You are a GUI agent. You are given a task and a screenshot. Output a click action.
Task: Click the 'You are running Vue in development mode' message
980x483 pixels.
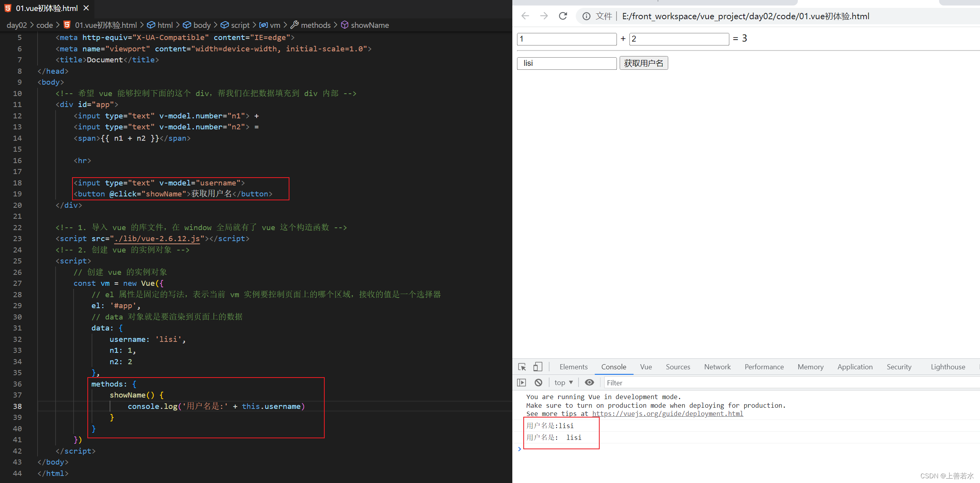[604, 397]
